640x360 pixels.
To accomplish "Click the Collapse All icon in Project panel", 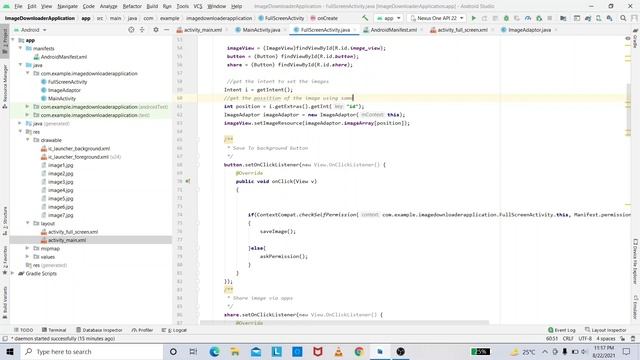I will tap(142, 30).
